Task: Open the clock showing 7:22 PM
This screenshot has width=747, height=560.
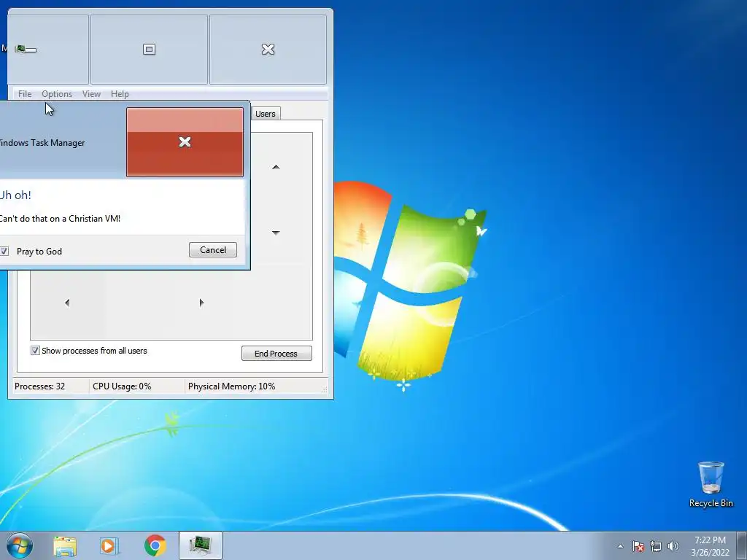Action: pyautogui.click(x=711, y=545)
